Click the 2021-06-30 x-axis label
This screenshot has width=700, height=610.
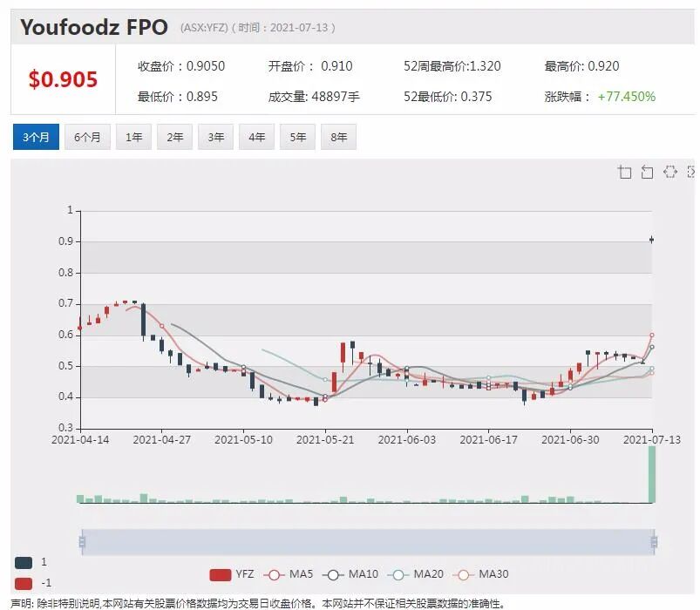[x=570, y=440]
